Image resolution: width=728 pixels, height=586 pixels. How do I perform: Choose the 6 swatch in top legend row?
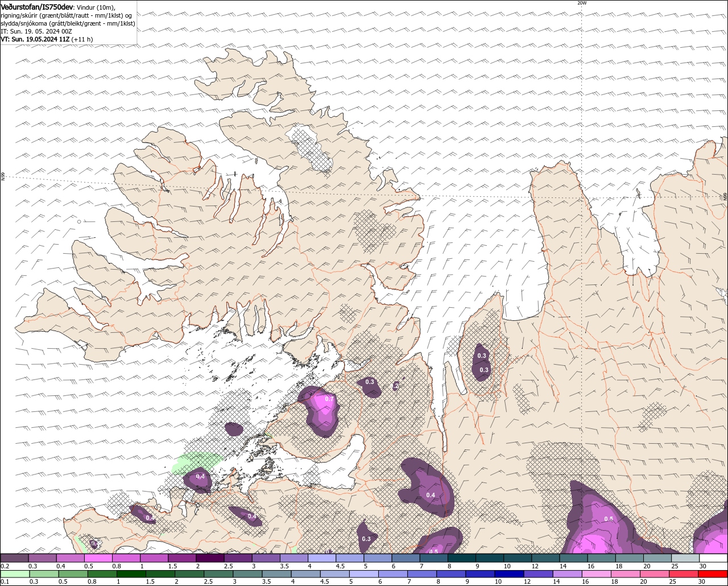coord(406,558)
